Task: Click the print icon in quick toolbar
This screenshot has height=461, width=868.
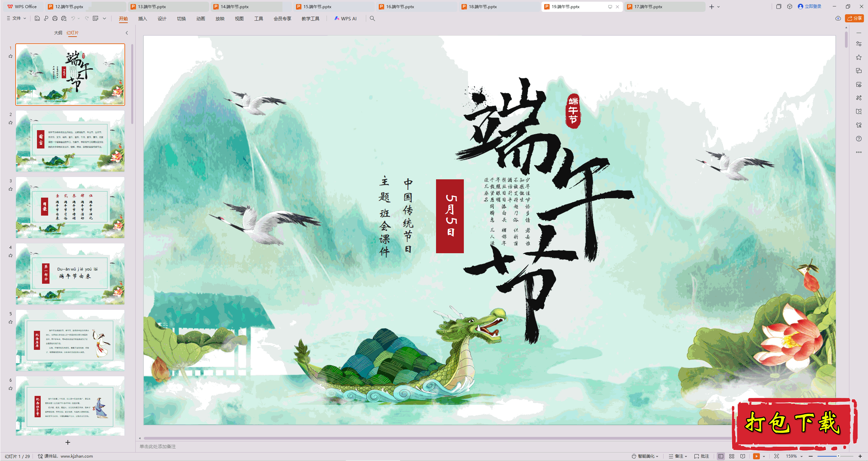Action: (x=55, y=19)
